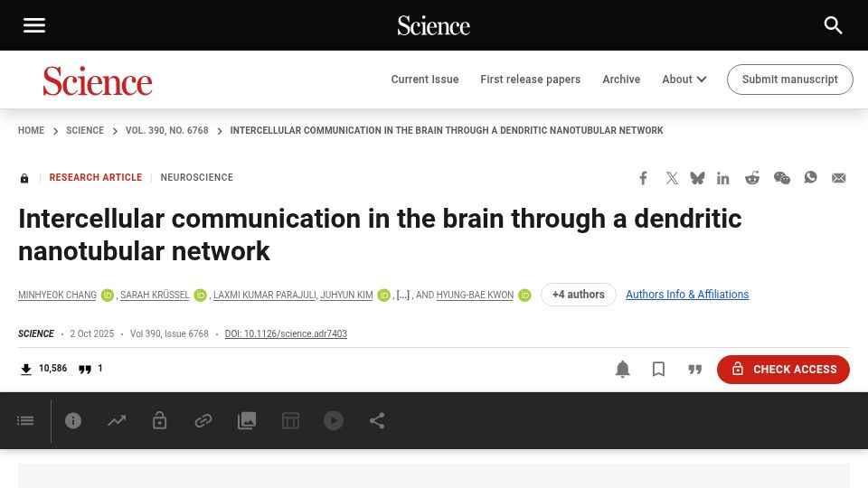Open author Laxmi Kumar Parajuli
The width and height of the screenshot is (868, 488).
pos(265,295)
